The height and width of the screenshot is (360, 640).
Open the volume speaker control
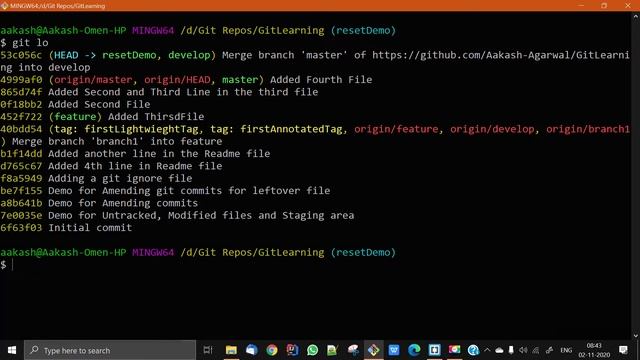pos(523,350)
